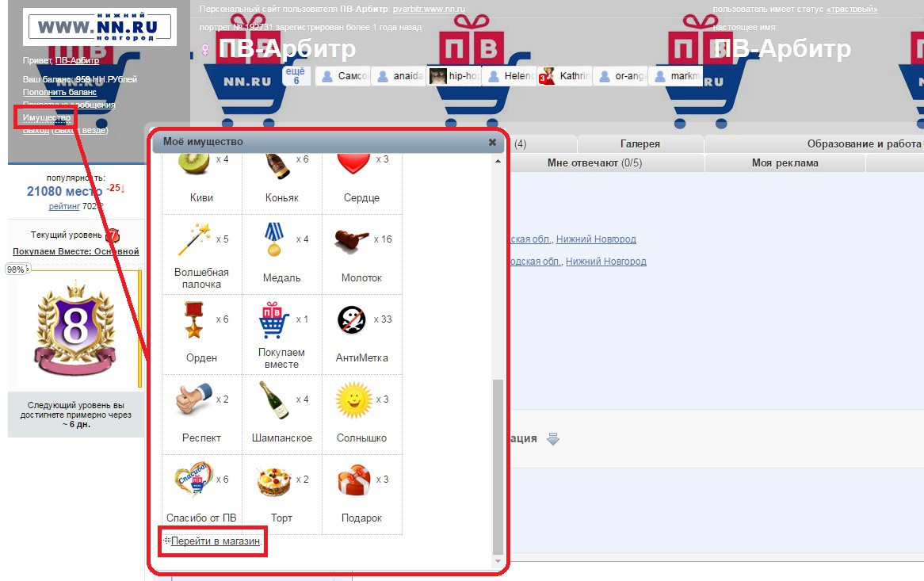The height and width of the screenshot is (581, 924).
Task: Click the red Сердце heart icon
Action: pyautogui.click(x=353, y=163)
